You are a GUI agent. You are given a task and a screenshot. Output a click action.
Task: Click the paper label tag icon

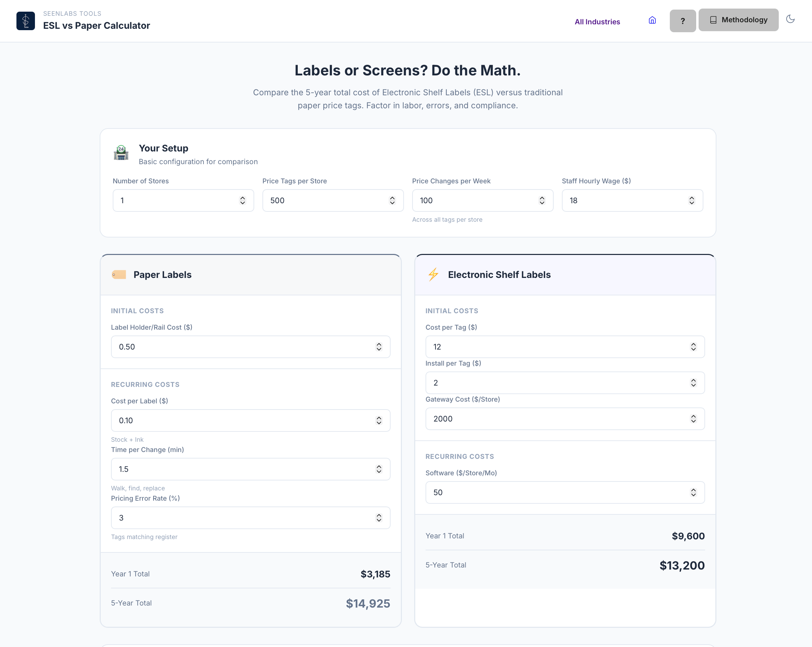pos(119,274)
